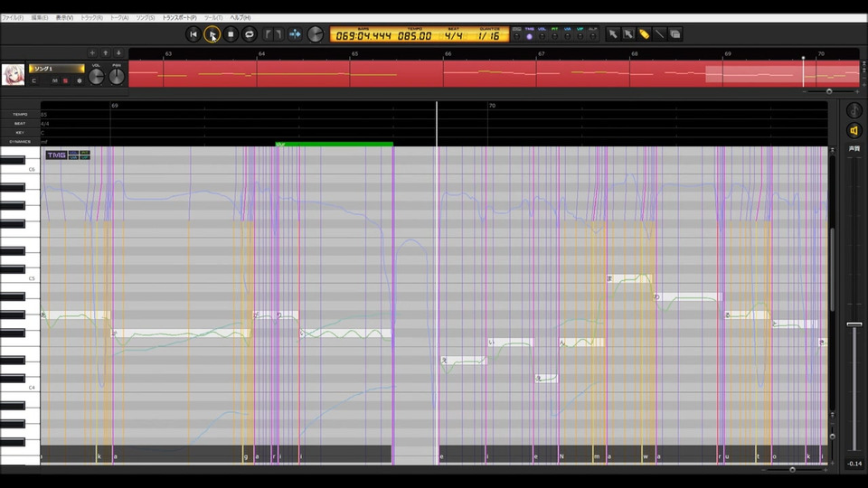
Task: Click the TEMPO row label
Action: pyautogui.click(x=20, y=114)
